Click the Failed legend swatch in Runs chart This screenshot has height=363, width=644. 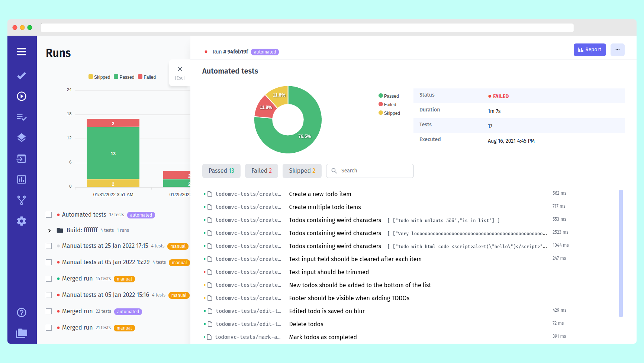coord(140,77)
